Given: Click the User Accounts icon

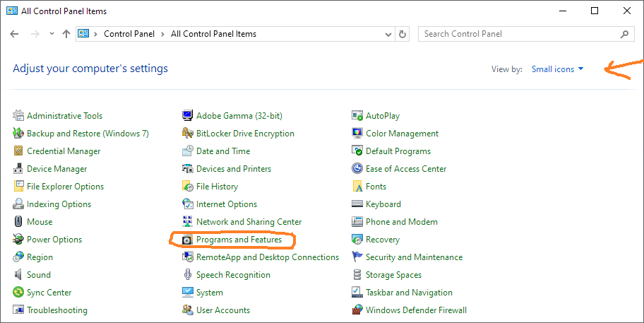Looking at the screenshot, I should (x=188, y=310).
